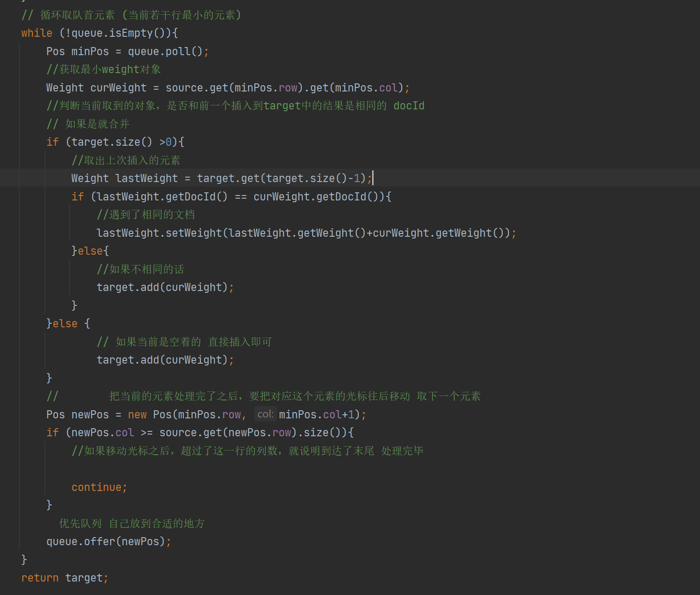Click minPos in the 'Pos minPos' declaration
Viewport: 700px width, 595px height.
tap(90, 52)
